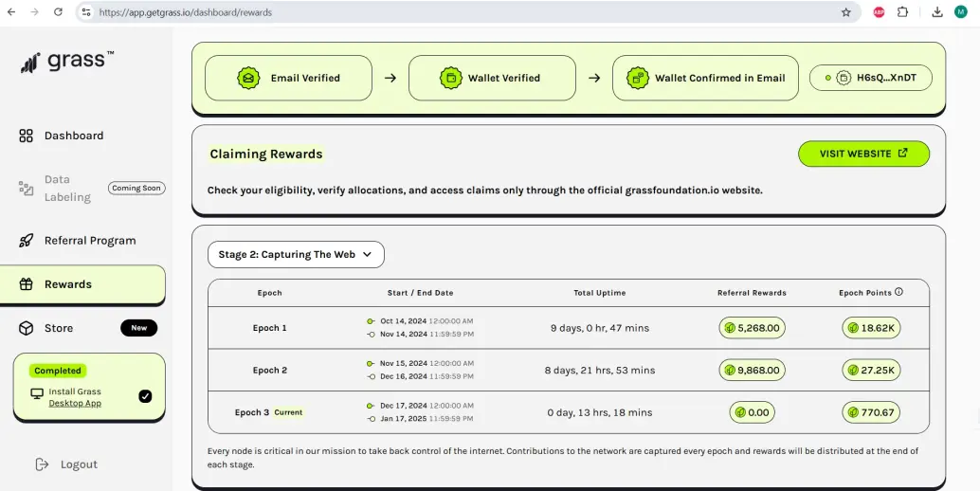Click the Referral Rewards column header

752,292
